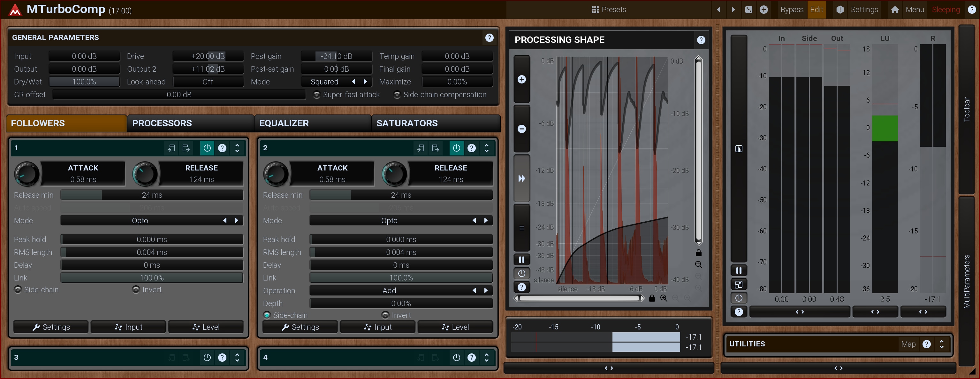Enable the Super-fast attack option
Viewport: 980px width, 379px height.
[316, 95]
